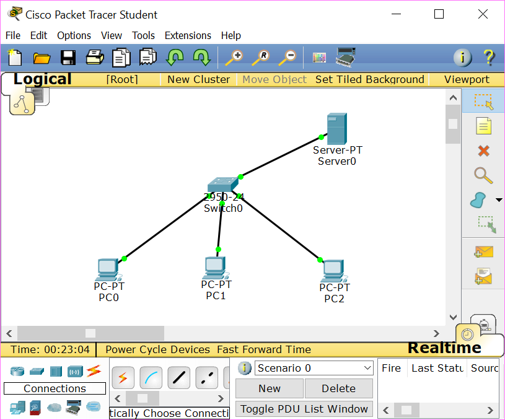The width and height of the screenshot is (505, 420).
Task: Select the rectangle selection tool
Action: [483, 101]
